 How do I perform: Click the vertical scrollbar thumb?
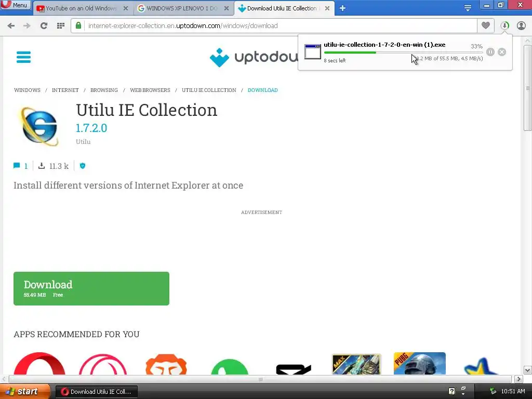[x=527, y=87]
